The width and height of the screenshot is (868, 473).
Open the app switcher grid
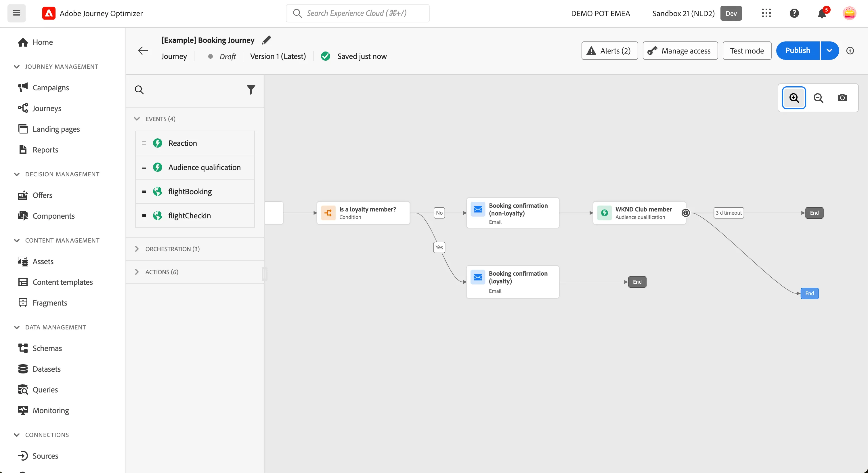tap(766, 13)
